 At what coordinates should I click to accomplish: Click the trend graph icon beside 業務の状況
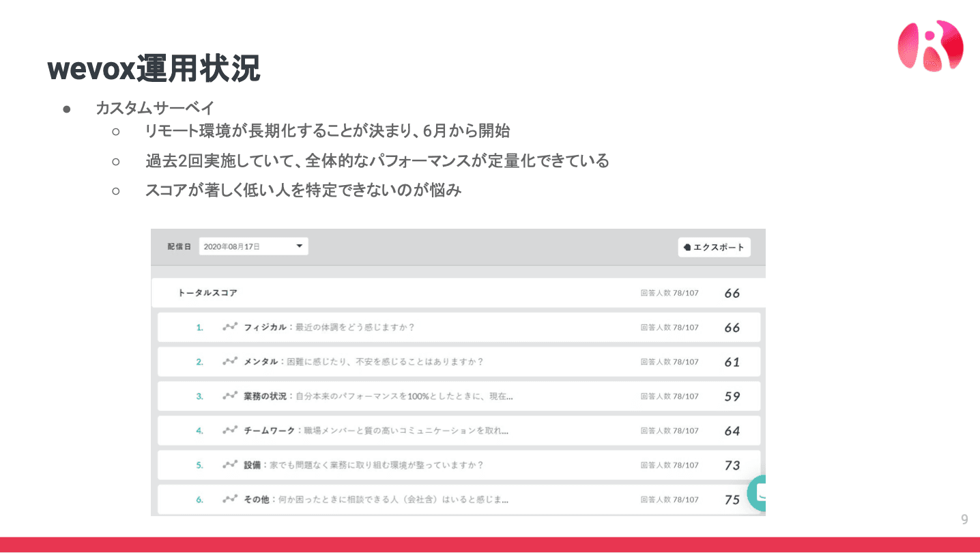click(230, 396)
